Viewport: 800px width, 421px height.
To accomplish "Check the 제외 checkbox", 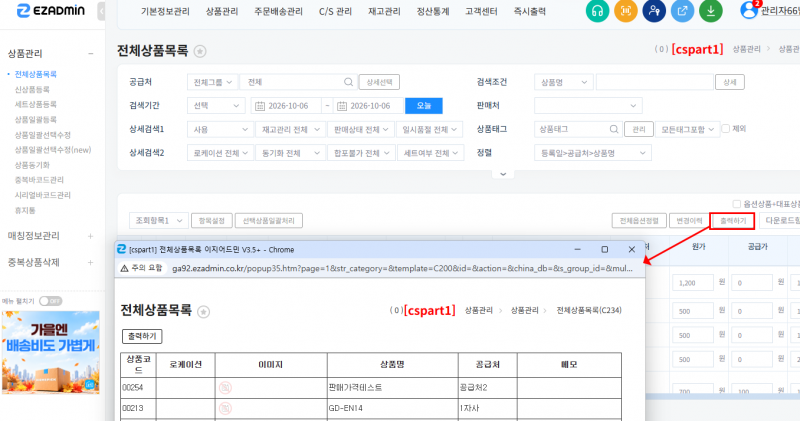I will 726,129.
